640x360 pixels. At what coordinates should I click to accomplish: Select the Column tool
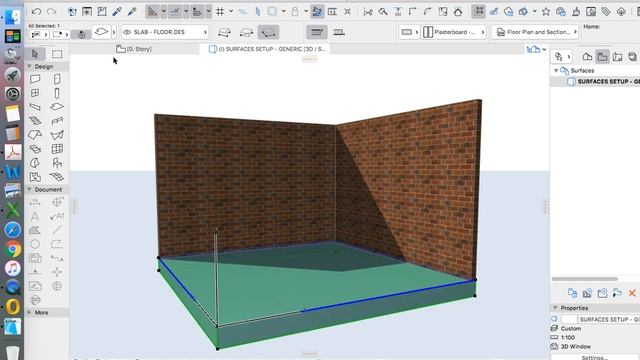click(x=57, y=93)
